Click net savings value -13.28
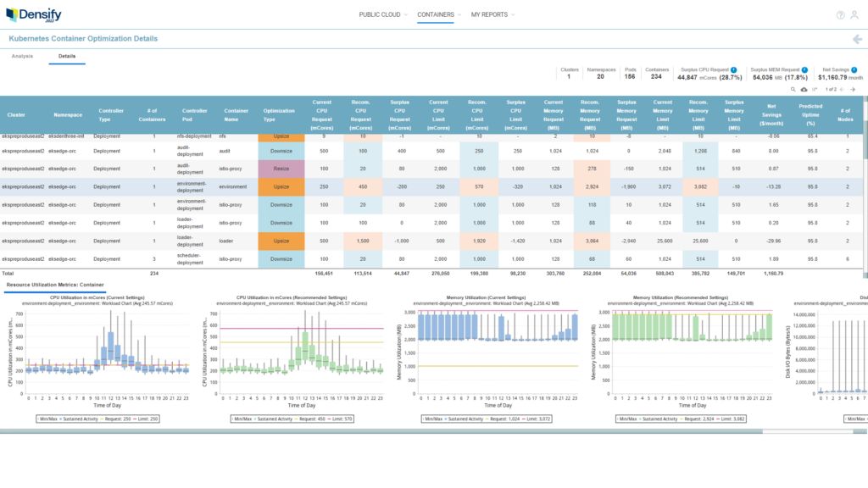The image size is (868, 488). [773, 187]
